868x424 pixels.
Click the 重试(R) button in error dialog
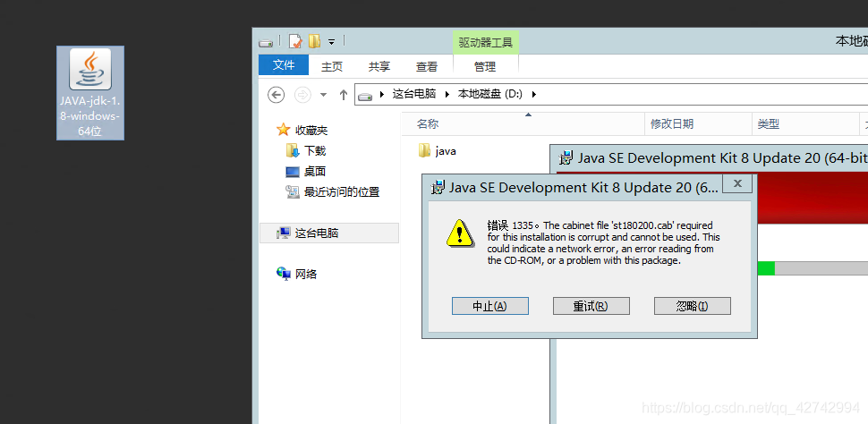coord(591,306)
